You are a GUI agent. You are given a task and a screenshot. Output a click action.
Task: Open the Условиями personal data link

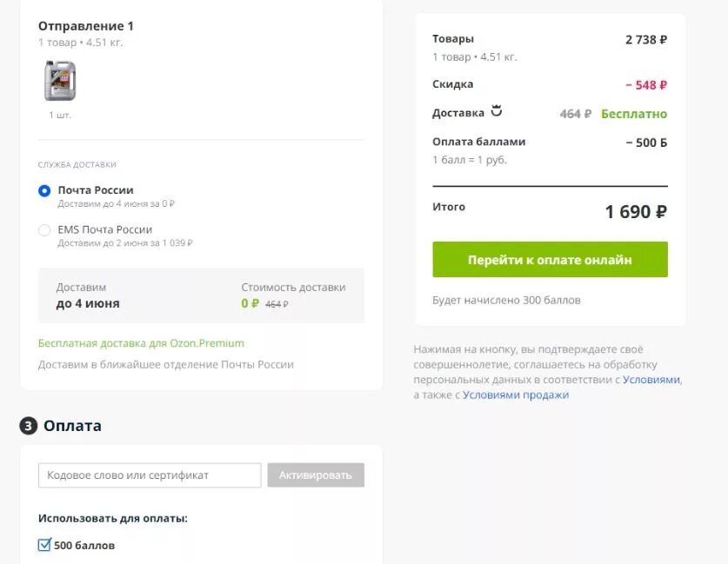point(651,380)
